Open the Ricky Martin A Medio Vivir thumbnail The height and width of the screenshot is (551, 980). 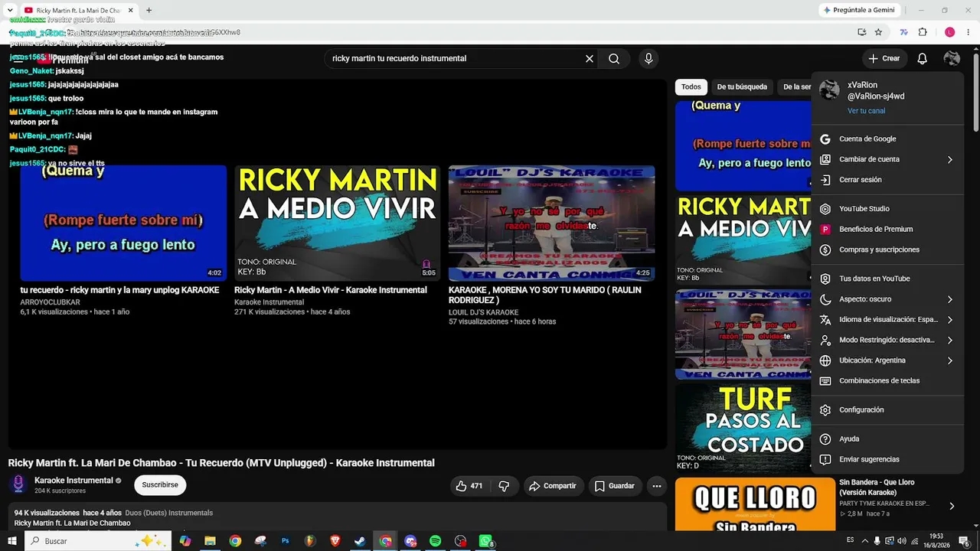[338, 223]
